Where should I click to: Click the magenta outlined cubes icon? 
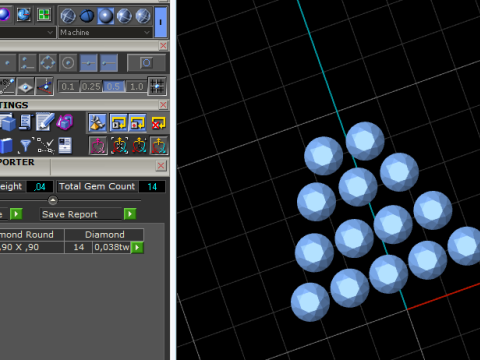pyautogui.click(x=65, y=122)
